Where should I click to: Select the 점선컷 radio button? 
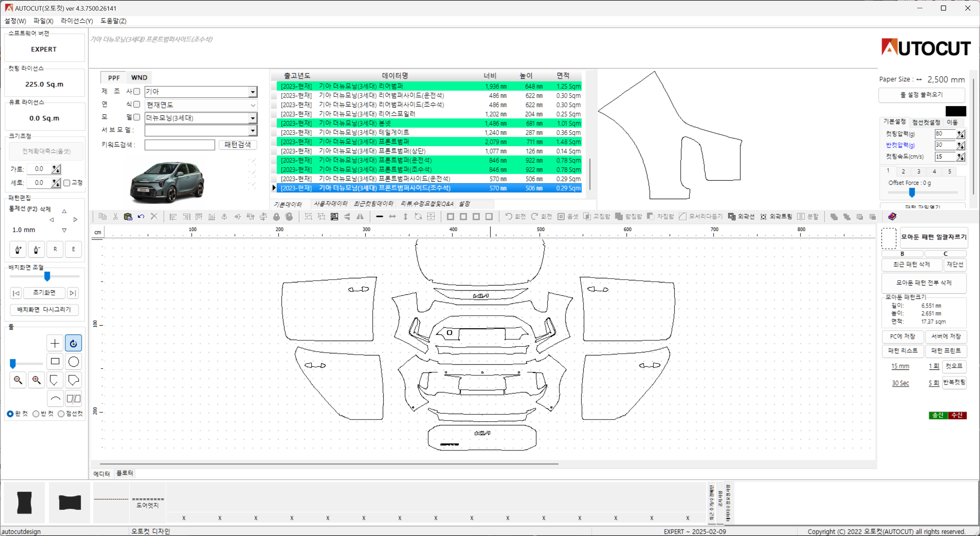click(x=61, y=414)
